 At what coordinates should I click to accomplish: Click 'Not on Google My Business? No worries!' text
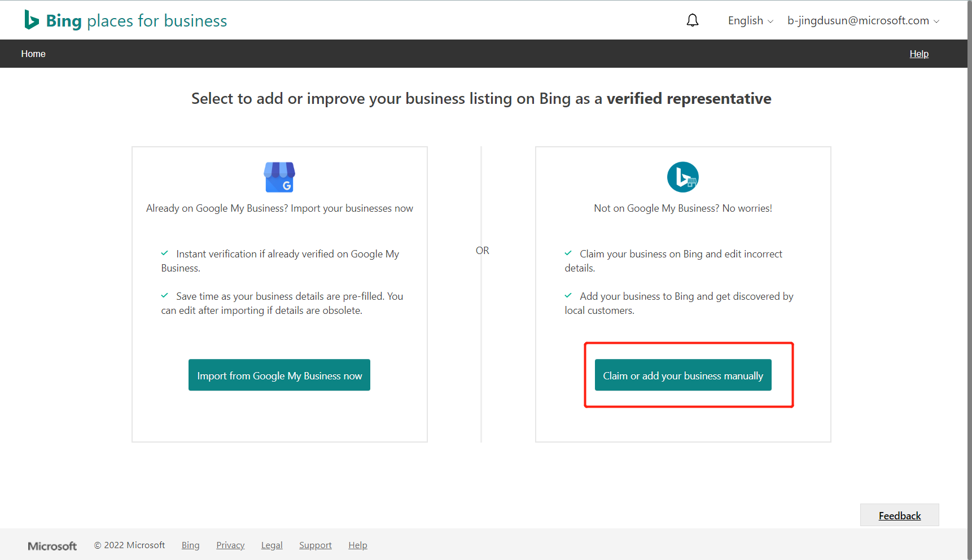coord(683,208)
